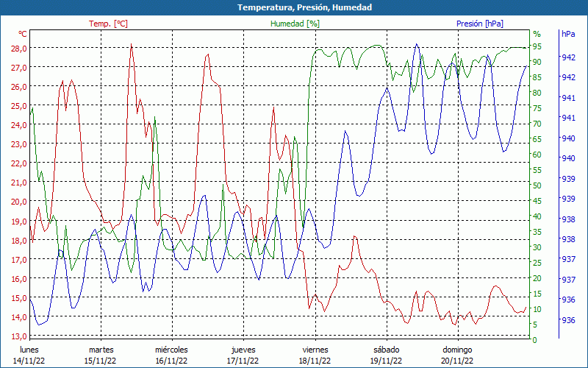Click the green "65" humidity axis value
Image resolution: width=588 pixels, height=368 pixels.
click(x=537, y=139)
